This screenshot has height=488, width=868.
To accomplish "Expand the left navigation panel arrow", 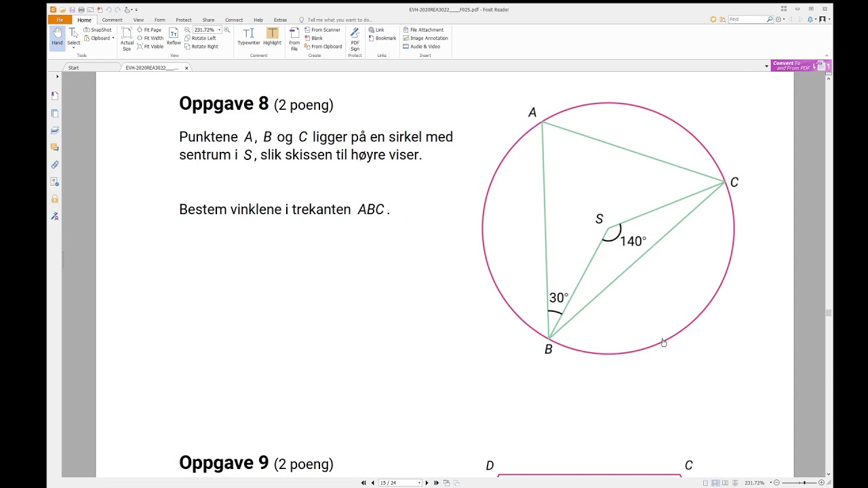I will click(57, 77).
